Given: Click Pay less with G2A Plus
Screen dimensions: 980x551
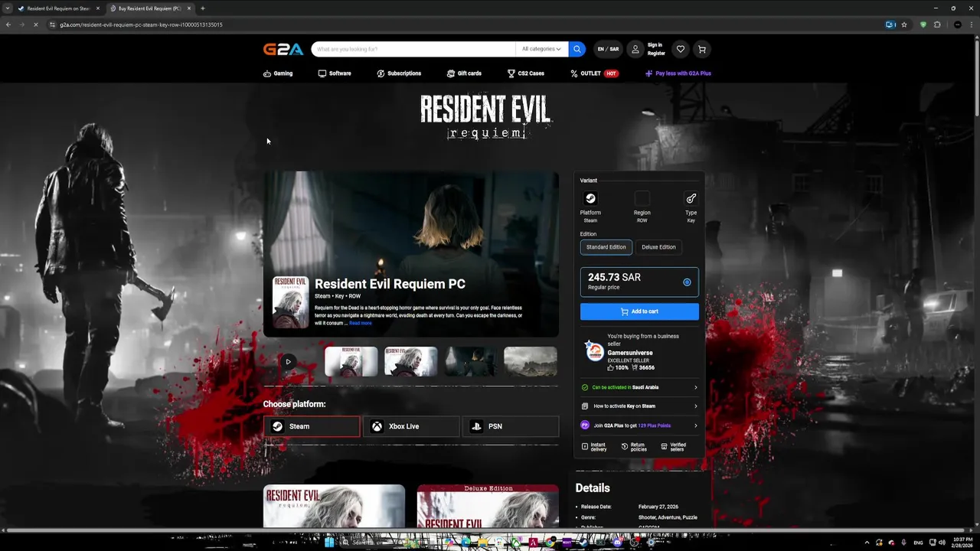Looking at the screenshot, I should (678, 73).
